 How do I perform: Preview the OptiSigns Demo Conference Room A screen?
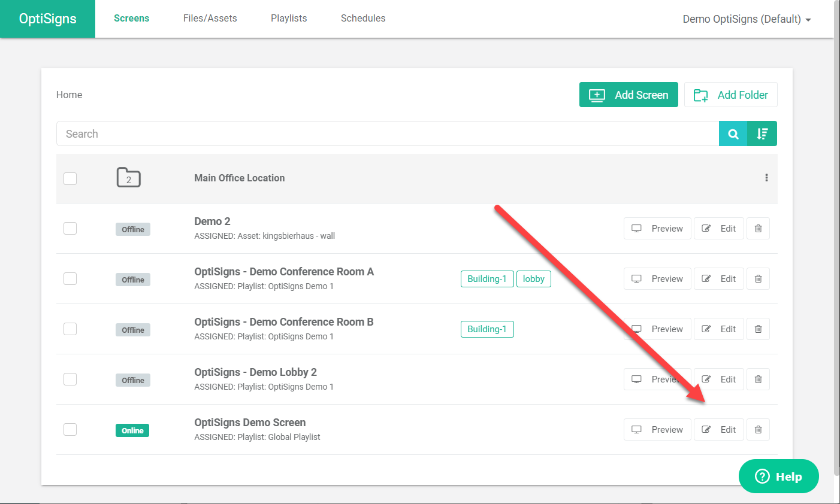click(x=657, y=278)
